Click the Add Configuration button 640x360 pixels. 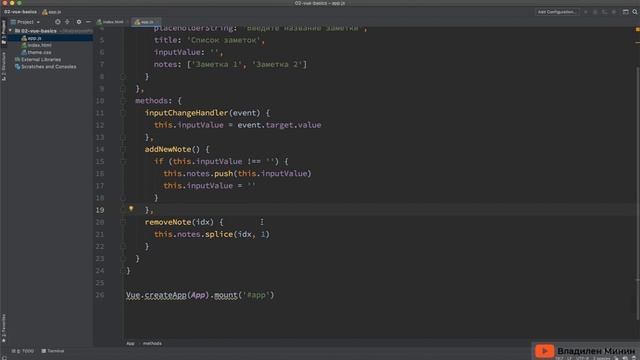point(557,12)
